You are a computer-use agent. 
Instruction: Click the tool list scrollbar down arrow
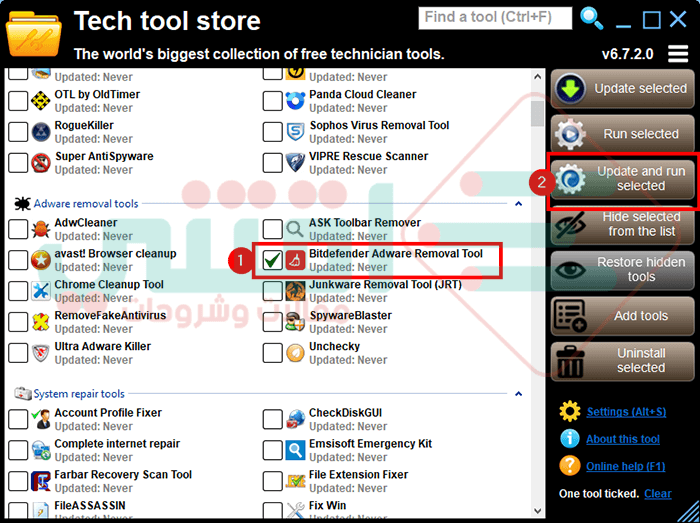[538, 511]
